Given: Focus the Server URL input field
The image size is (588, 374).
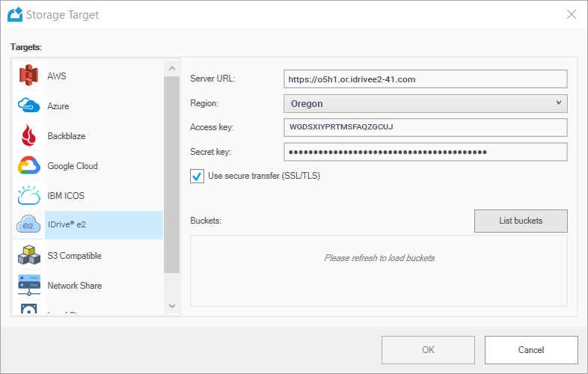Looking at the screenshot, I should coord(425,79).
